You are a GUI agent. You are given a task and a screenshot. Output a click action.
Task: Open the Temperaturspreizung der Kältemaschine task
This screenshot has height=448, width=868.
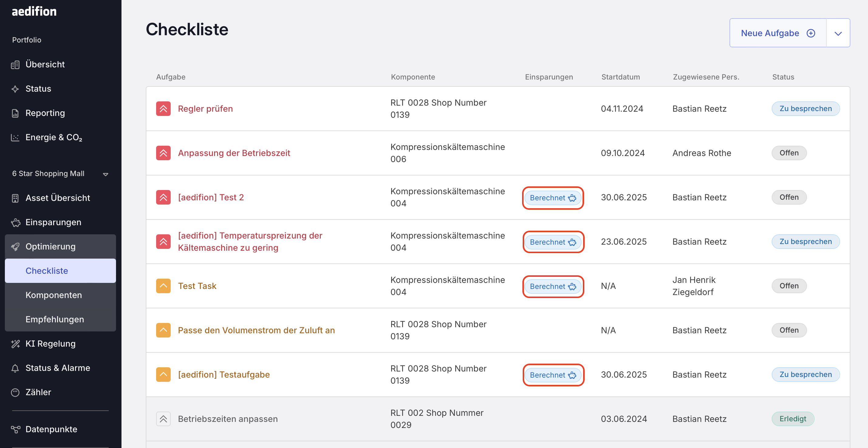[x=250, y=242]
